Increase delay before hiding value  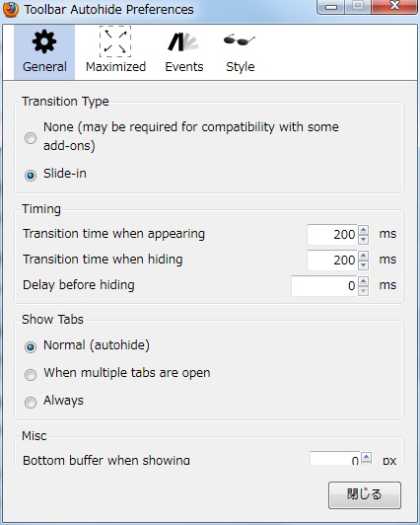coord(363,281)
